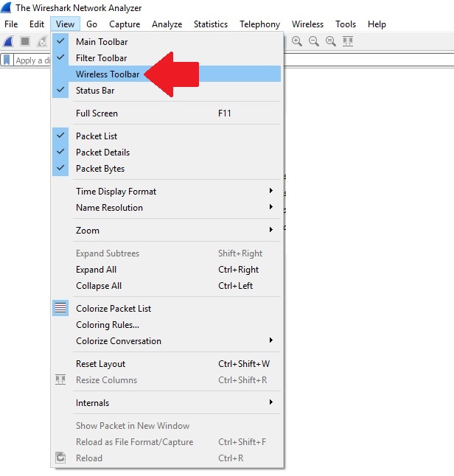The width and height of the screenshot is (454, 476).
Task: Open the Help menu
Action: pos(377,24)
